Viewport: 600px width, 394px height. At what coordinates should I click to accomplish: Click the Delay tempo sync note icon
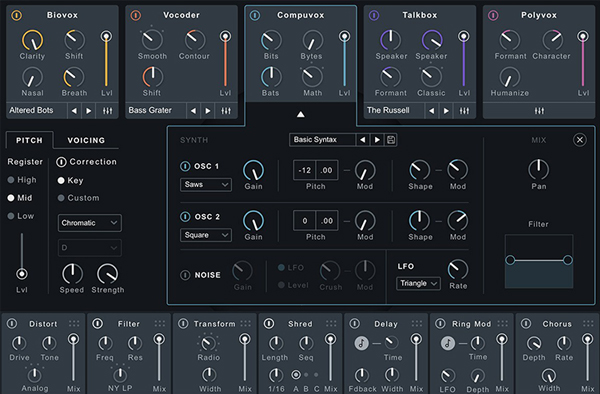(x=362, y=343)
